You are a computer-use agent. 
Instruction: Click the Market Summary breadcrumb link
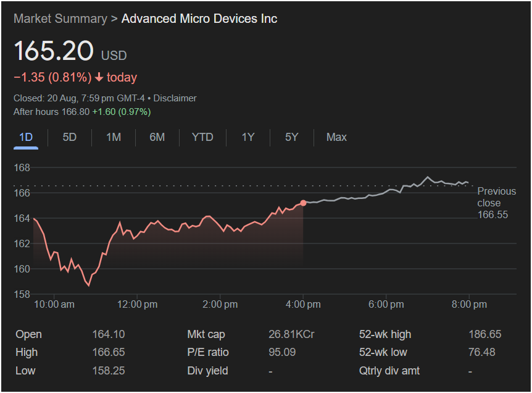[x=60, y=19]
